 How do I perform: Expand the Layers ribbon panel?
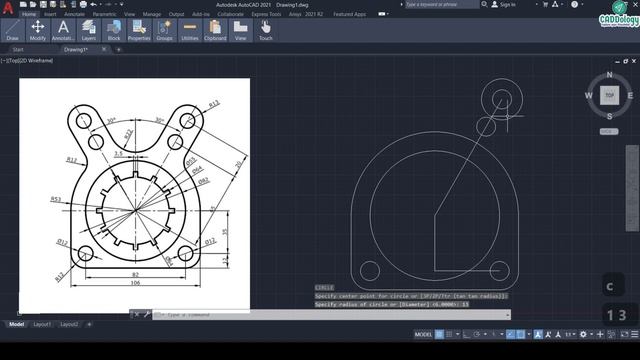point(89,30)
